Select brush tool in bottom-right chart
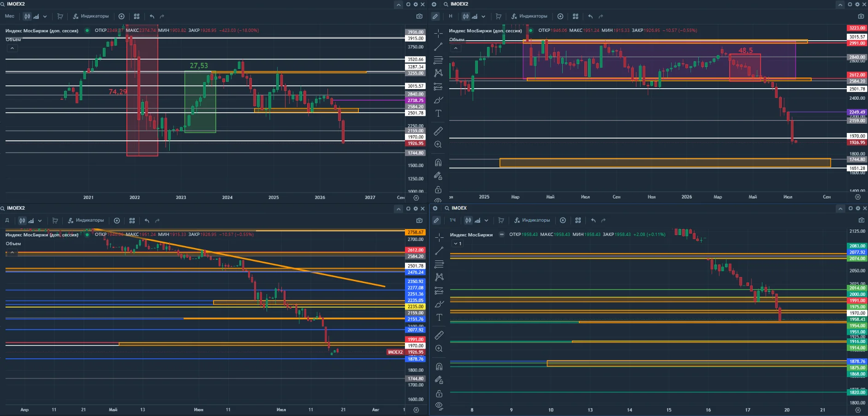 (439, 304)
